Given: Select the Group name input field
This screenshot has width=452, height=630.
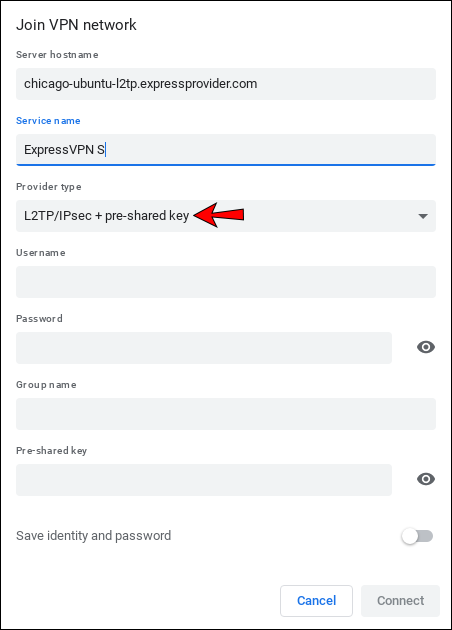Looking at the screenshot, I should 226,414.
